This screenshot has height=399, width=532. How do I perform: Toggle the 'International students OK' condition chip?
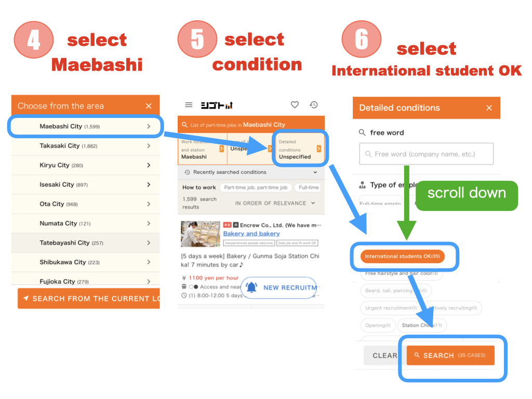pos(402,256)
